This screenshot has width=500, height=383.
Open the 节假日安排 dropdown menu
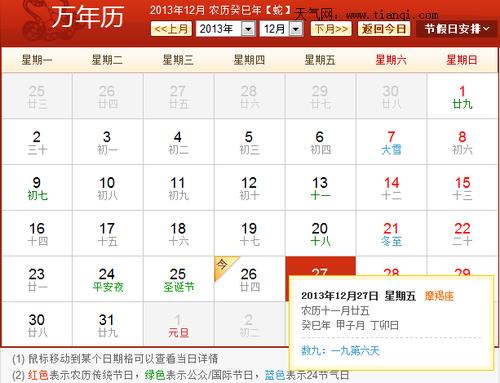pyautogui.click(x=457, y=29)
